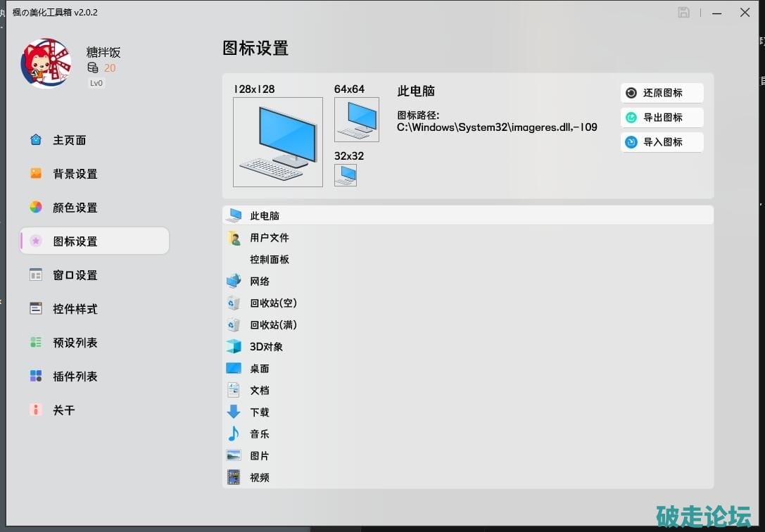This screenshot has height=532, width=765.
Task: Select the 64x64 icon preview
Action: pos(357,120)
